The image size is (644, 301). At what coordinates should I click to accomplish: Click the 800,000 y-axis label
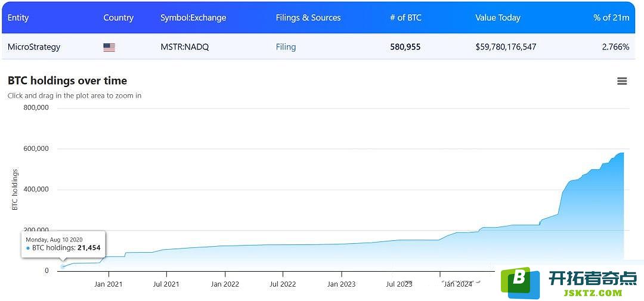point(36,108)
